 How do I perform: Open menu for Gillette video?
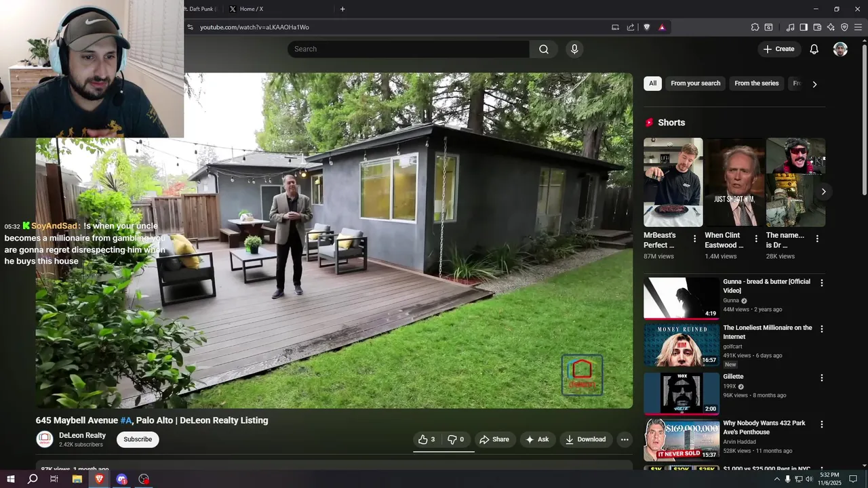tap(822, 378)
